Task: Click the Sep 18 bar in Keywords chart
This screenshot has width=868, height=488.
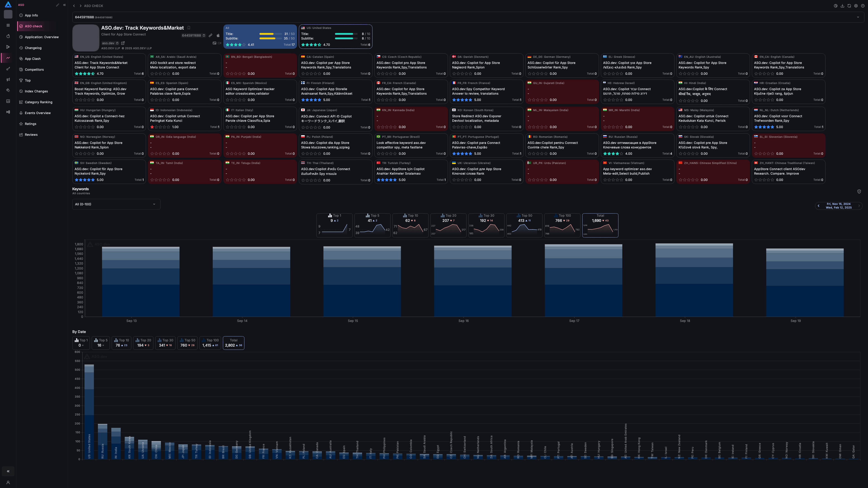Action: tap(694, 280)
